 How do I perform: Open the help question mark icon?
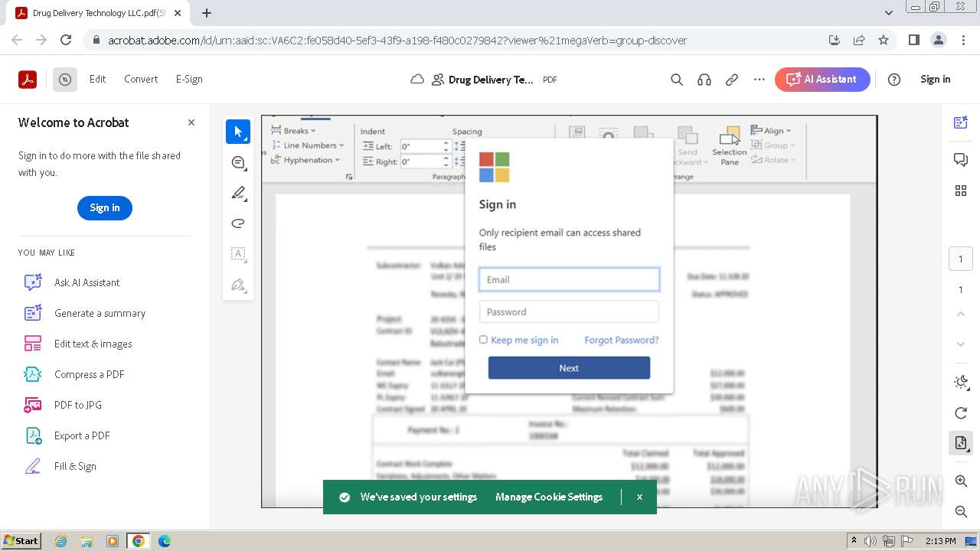click(894, 79)
